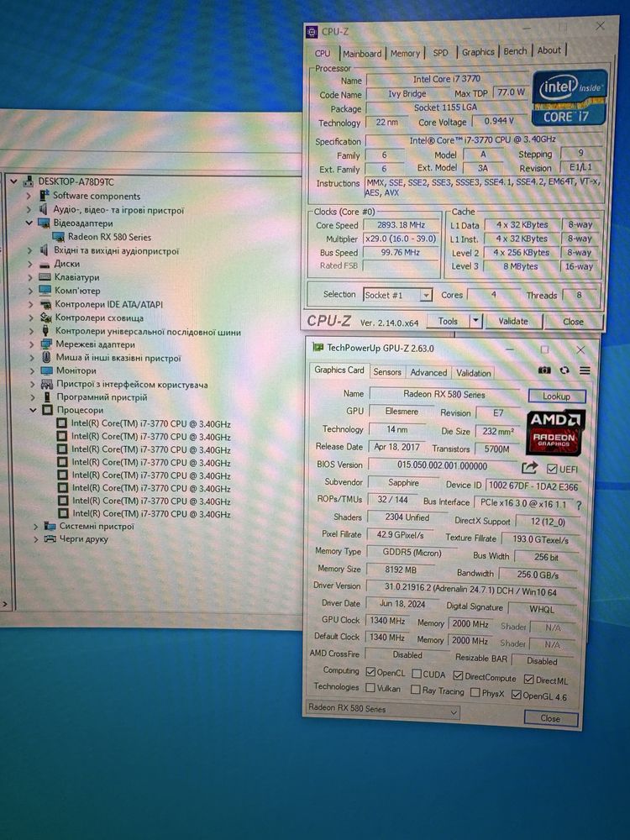Expand the Диски node
Viewport: 630px width, 840px height.
click(x=30, y=264)
